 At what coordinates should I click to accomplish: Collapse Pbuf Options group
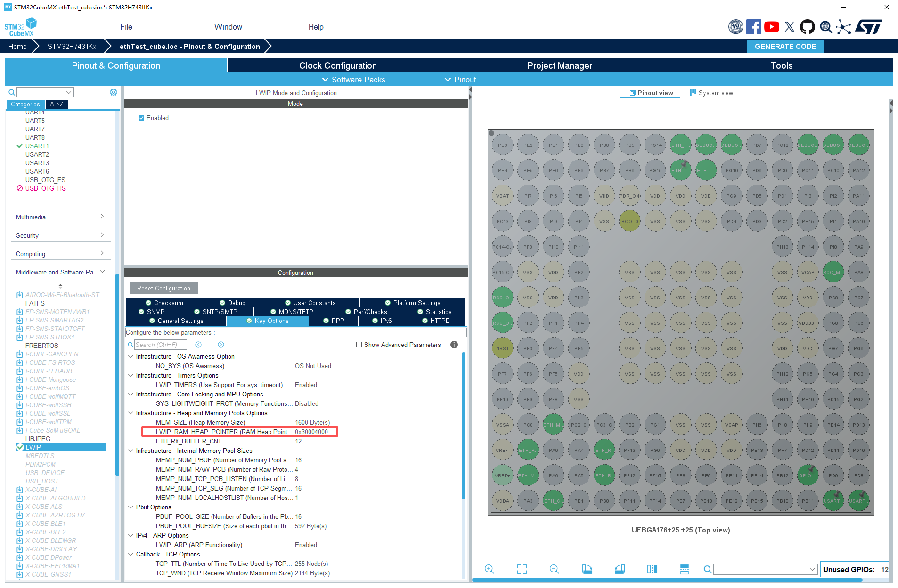(131, 507)
